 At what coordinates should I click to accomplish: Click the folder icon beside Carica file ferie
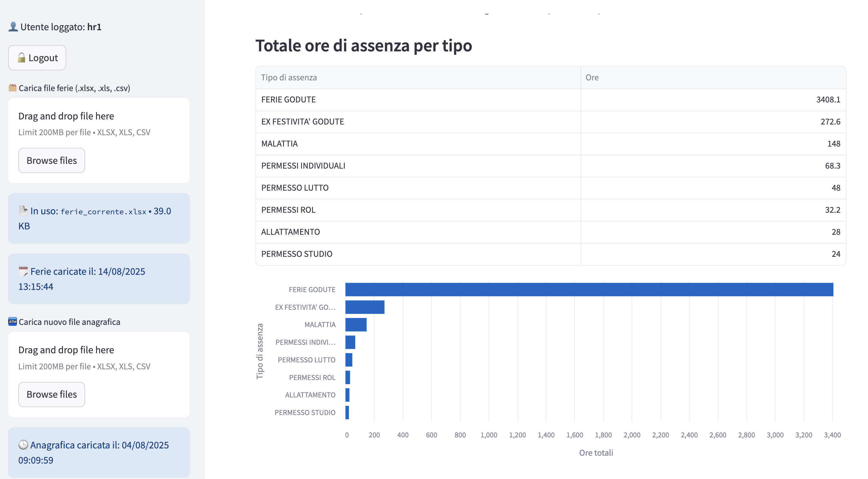pyautogui.click(x=13, y=88)
